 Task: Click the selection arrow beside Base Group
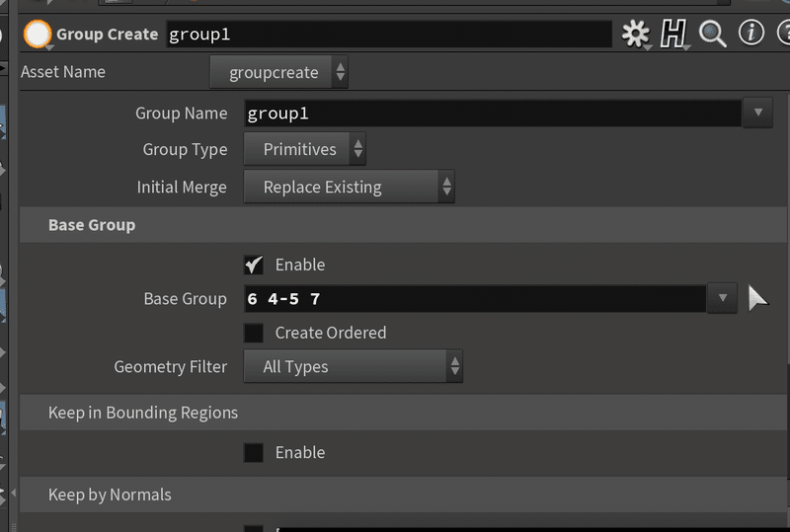[757, 298]
